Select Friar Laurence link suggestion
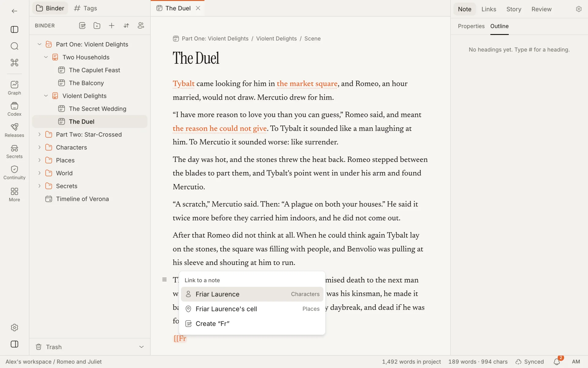588x368 pixels. (252, 294)
